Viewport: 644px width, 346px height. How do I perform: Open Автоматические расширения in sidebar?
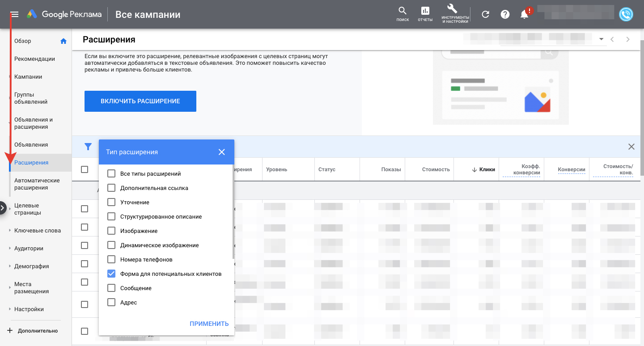coord(37,184)
